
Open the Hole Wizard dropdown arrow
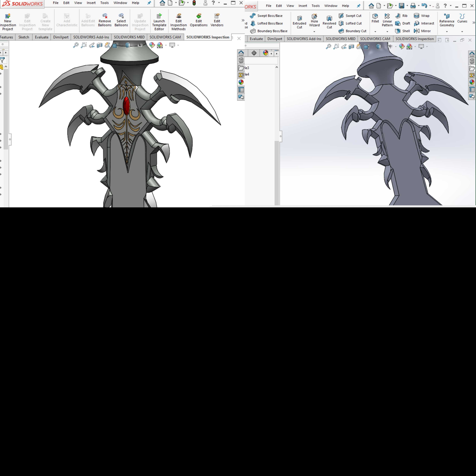coord(314,32)
